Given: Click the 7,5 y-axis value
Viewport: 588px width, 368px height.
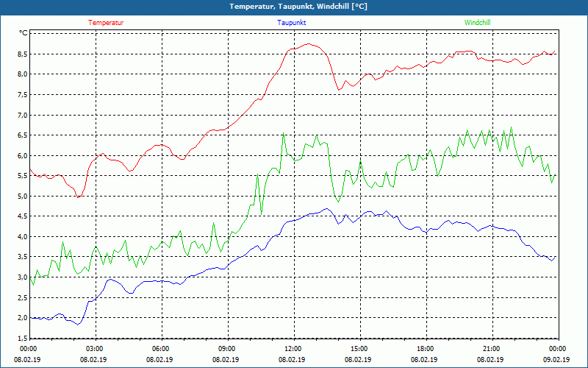Looking at the screenshot, I should 23,95.
